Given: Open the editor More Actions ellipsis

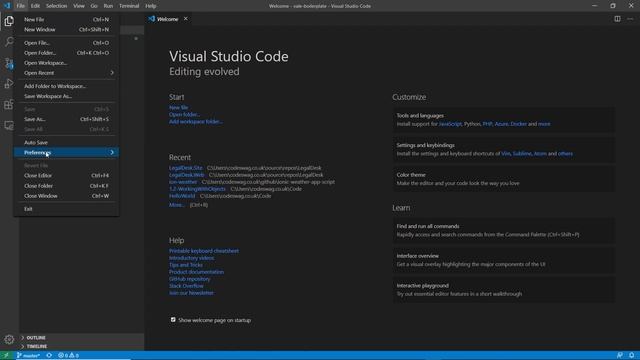Looking at the screenshot, I should pyautogui.click(x=630, y=19).
